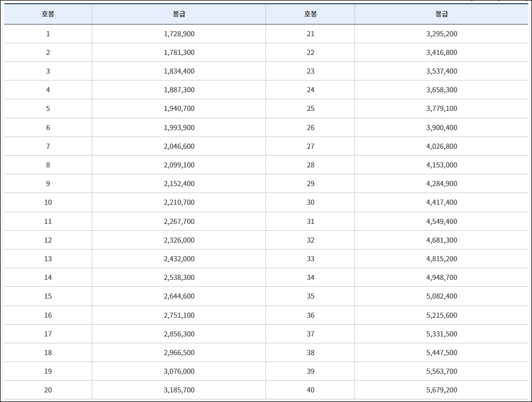Click salary value 4,417,400
The height and width of the screenshot is (402, 532).
click(441, 203)
